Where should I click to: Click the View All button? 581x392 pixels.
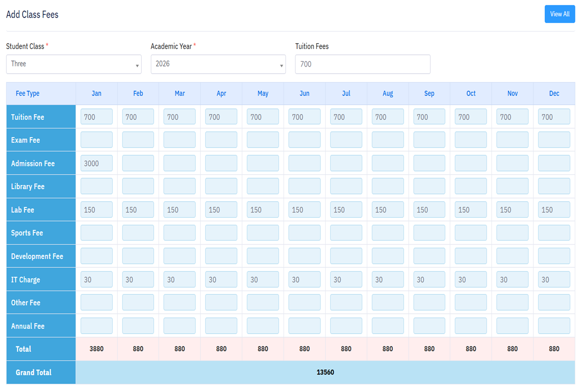[x=559, y=14]
